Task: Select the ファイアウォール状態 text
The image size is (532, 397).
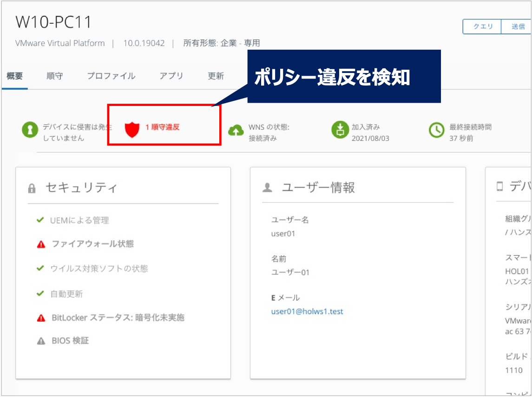Action: [x=92, y=244]
